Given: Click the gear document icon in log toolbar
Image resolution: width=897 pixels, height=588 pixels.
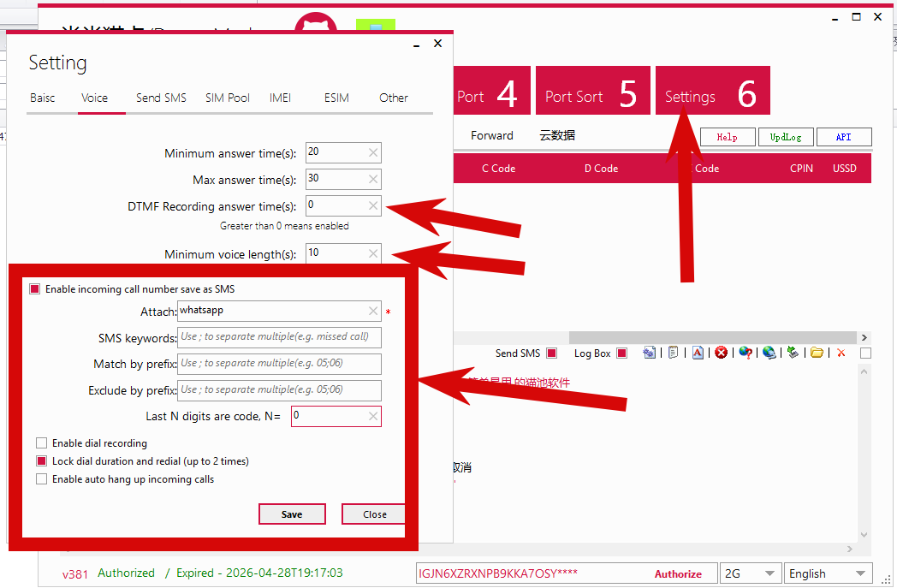Looking at the screenshot, I should pyautogui.click(x=650, y=353).
